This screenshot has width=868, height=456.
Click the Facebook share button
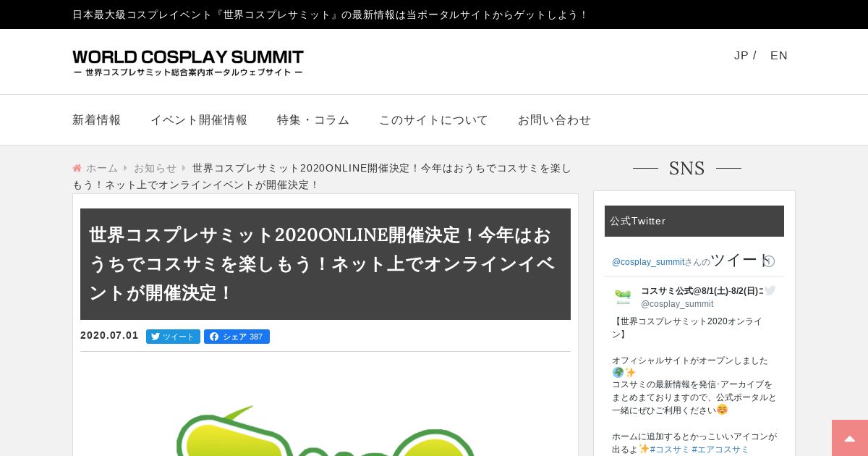(237, 337)
